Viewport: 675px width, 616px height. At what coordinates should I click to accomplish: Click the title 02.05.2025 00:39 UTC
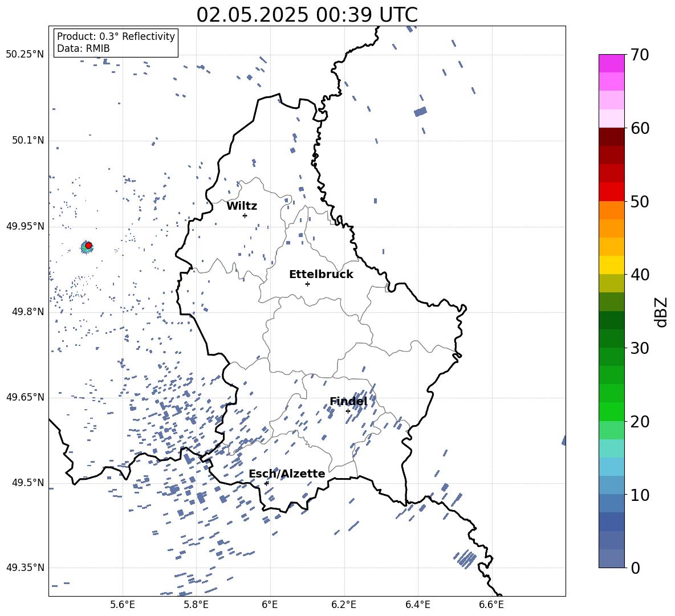point(307,15)
